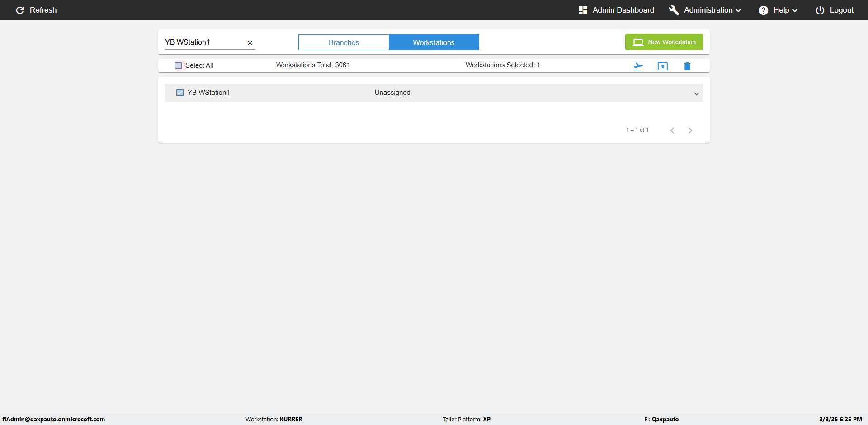Click the 3/8/25 6:25 PM timestamp
Screen dimensions: 868x425
(840, 419)
